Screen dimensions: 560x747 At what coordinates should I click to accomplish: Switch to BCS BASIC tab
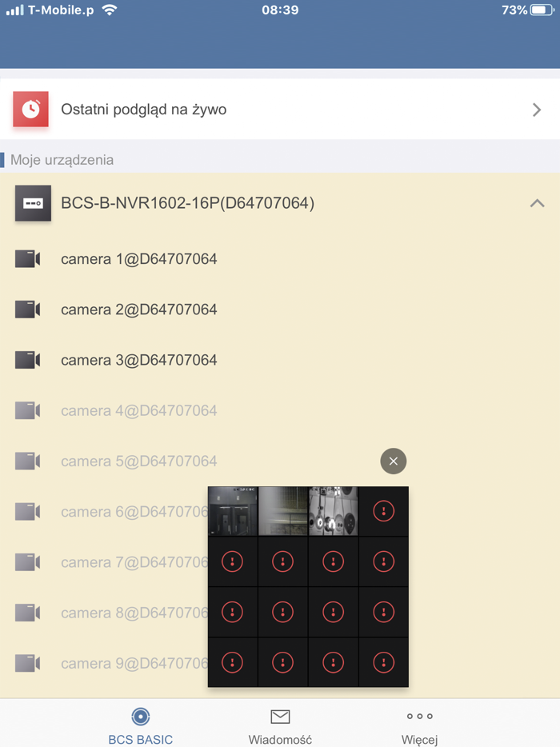(141, 725)
